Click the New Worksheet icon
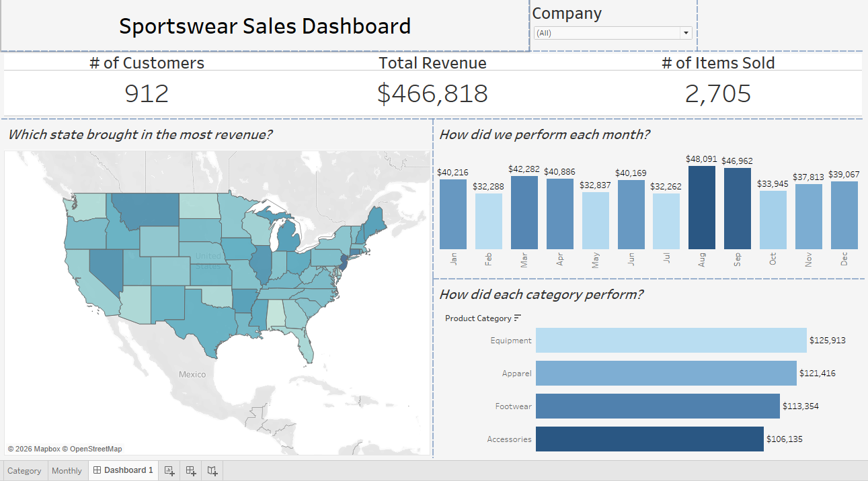Viewport: 868px width, 481px height. point(169,470)
